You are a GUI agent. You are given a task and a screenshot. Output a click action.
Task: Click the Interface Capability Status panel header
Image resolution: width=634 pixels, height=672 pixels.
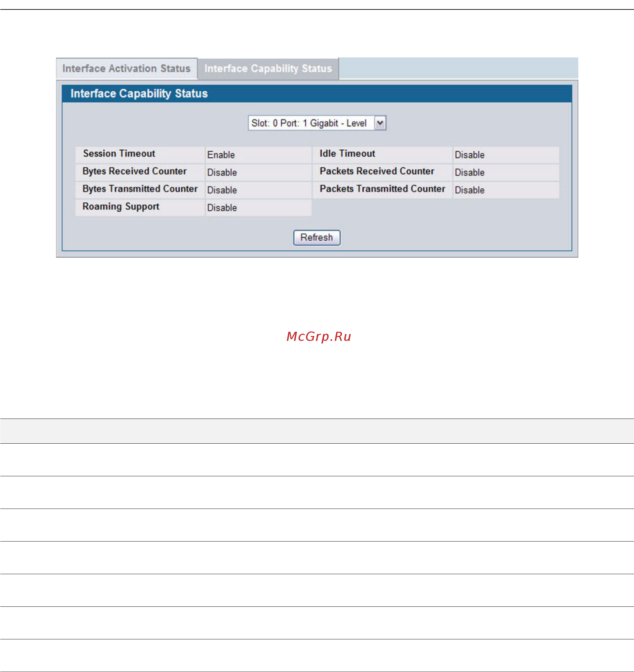pyautogui.click(x=317, y=94)
